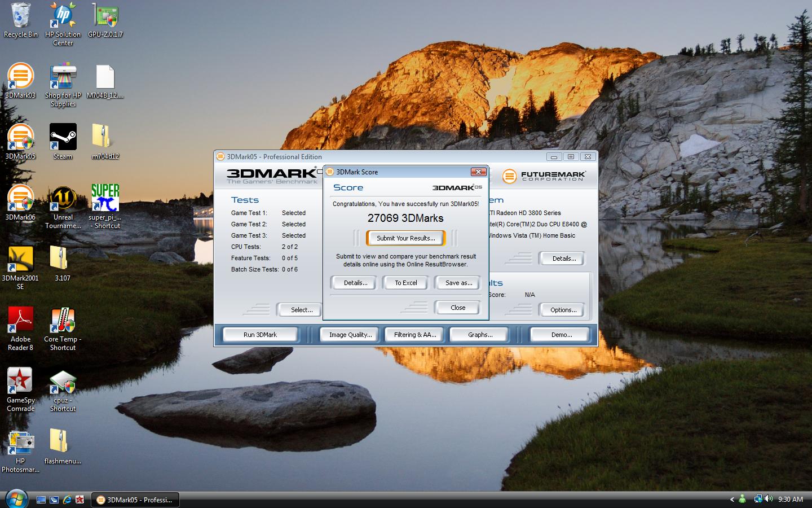
Task: Click Run 3DMark button
Action: (x=260, y=335)
